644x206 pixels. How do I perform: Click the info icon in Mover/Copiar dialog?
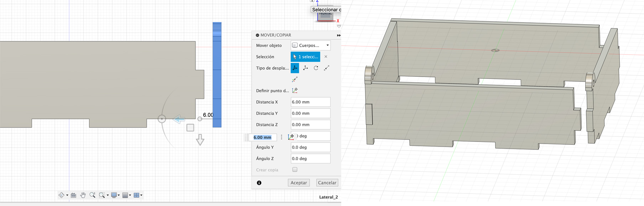coord(259,183)
